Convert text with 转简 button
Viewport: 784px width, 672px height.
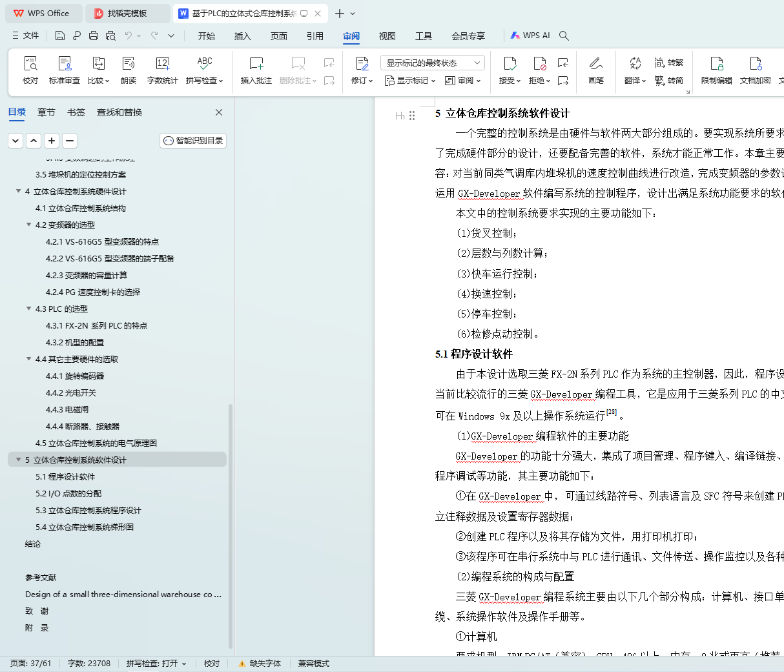[x=668, y=81]
